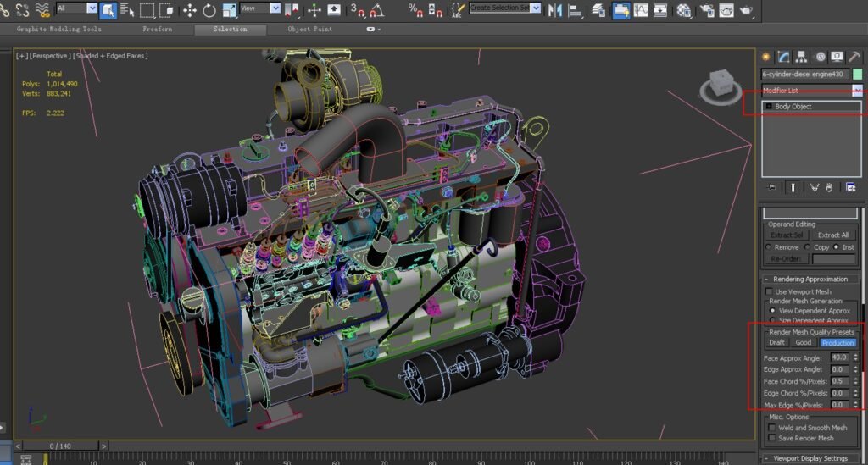Open Configure Modifier Sets icon

[850, 187]
